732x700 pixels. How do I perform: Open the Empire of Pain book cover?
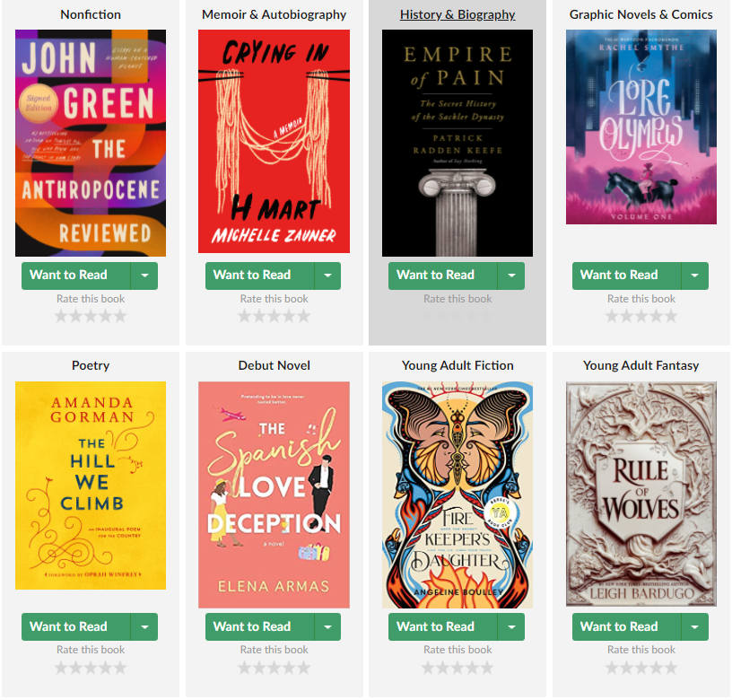pos(457,143)
